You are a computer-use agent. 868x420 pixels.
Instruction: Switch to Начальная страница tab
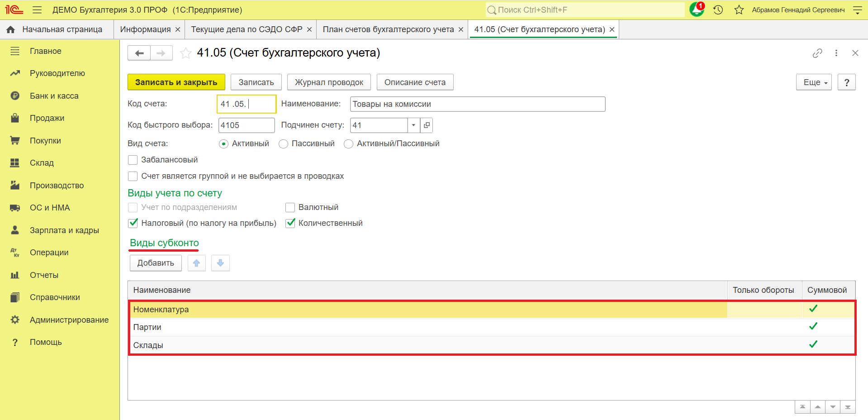tap(57, 29)
